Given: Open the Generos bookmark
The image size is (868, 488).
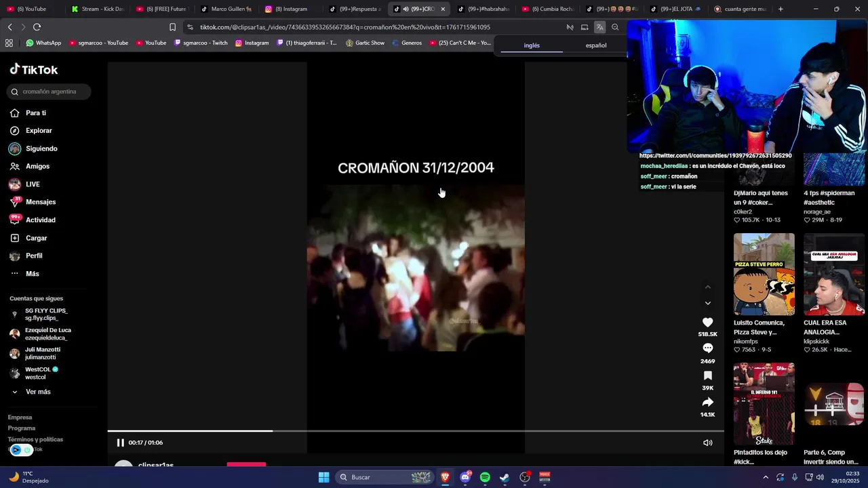Looking at the screenshot, I should (407, 43).
